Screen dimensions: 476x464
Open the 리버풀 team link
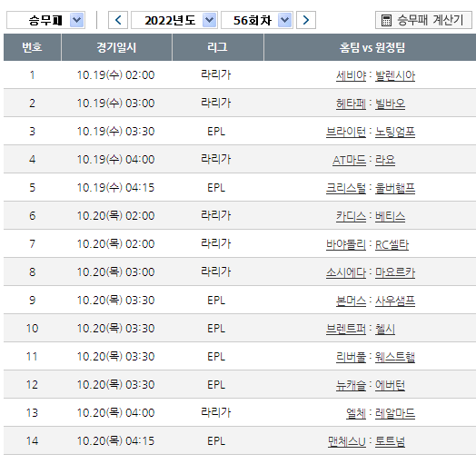click(351, 357)
